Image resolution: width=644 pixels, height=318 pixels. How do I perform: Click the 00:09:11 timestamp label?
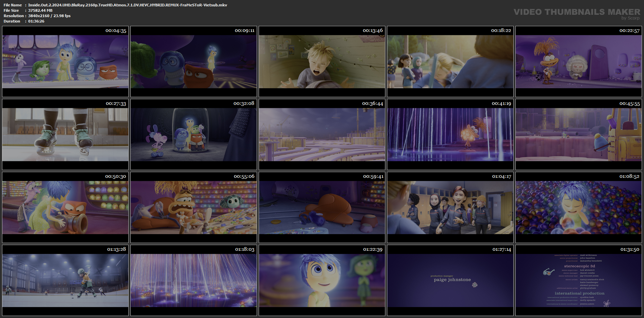[x=245, y=31]
